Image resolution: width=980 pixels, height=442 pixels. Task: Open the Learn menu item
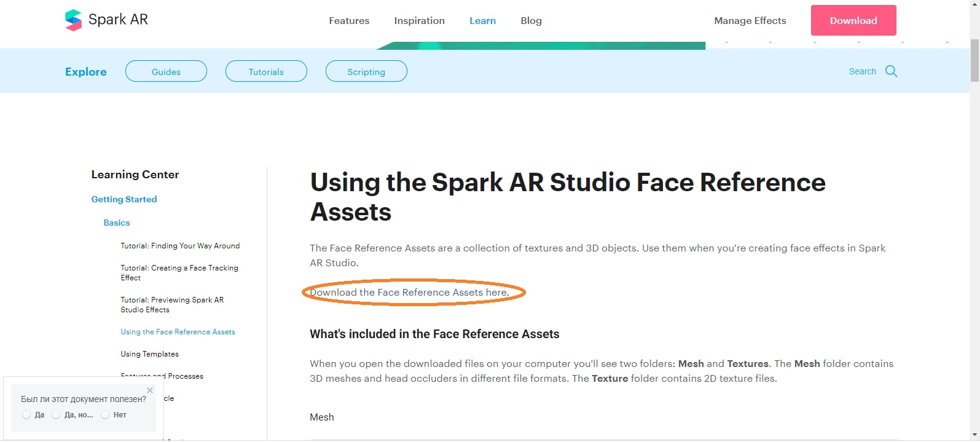coord(482,20)
